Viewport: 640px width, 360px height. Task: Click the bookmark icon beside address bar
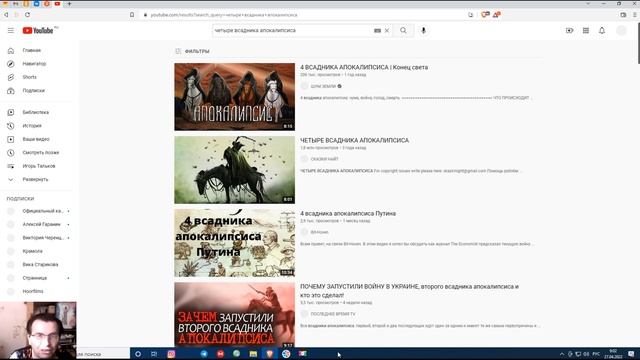point(132,15)
